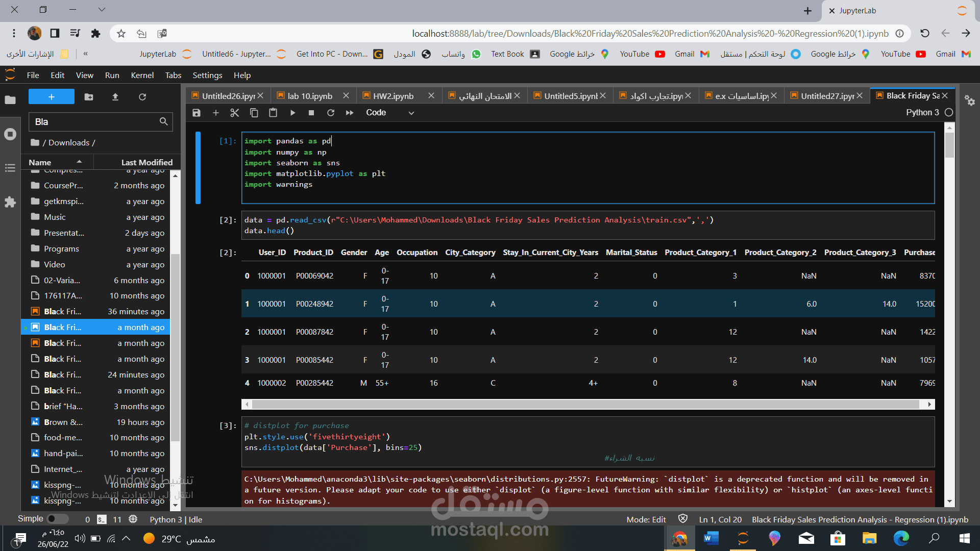Viewport: 980px width, 551px height.
Task: Open the Programs folder in file list
Action: click(x=61, y=248)
